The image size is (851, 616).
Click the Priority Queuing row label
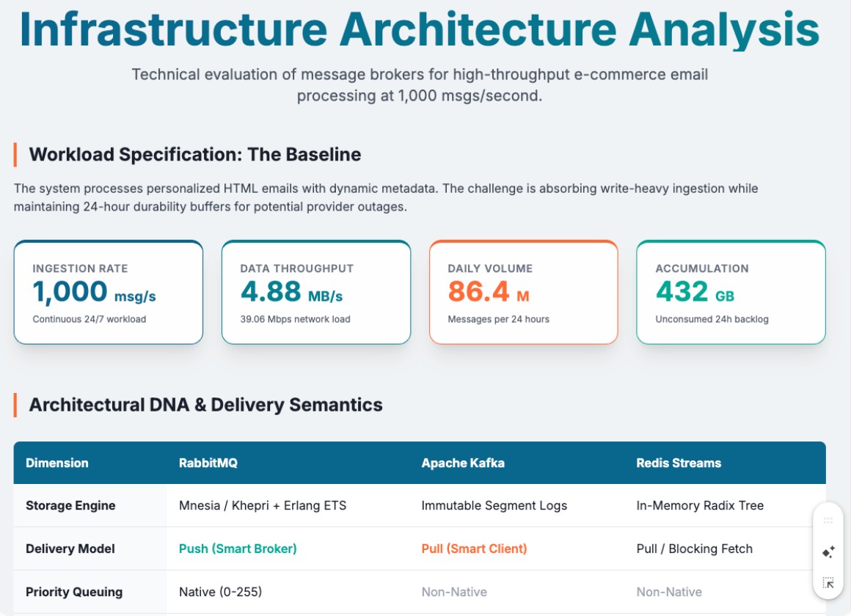[x=74, y=592]
